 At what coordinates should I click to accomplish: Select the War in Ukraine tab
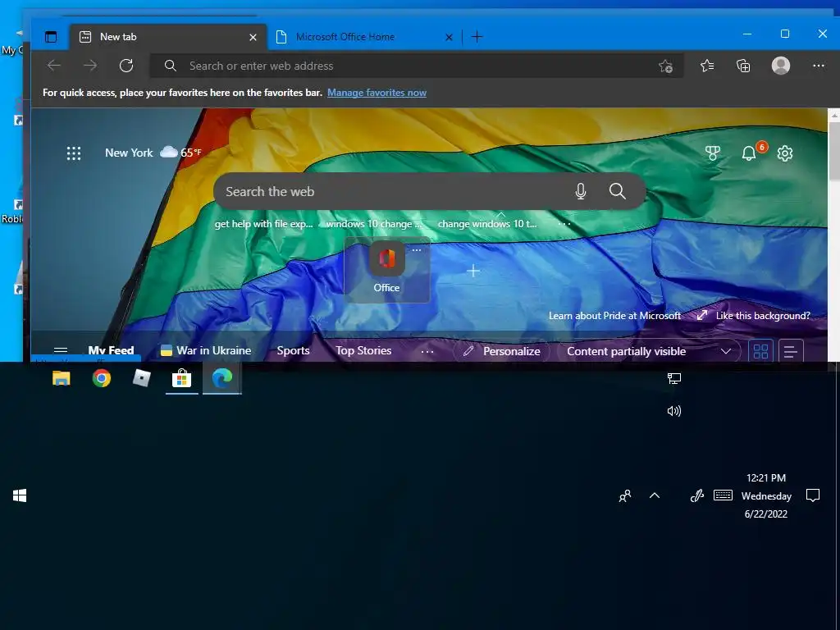[206, 351]
